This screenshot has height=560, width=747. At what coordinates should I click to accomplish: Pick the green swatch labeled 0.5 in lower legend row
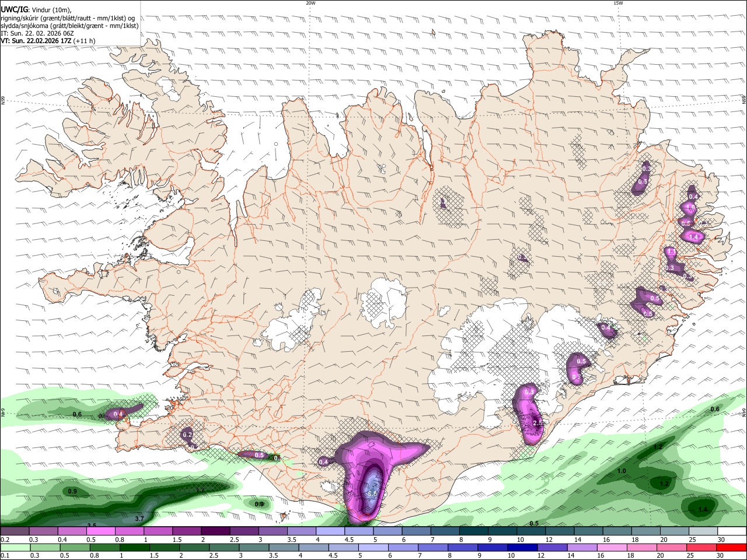pyautogui.click(x=75, y=548)
